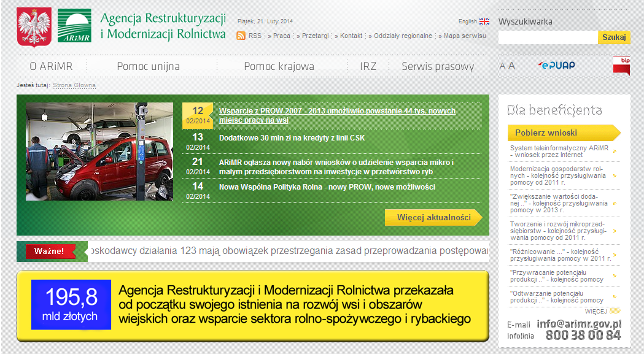
Task: Click the date text Piątek, 21. Luty 2014
Action: click(x=265, y=21)
